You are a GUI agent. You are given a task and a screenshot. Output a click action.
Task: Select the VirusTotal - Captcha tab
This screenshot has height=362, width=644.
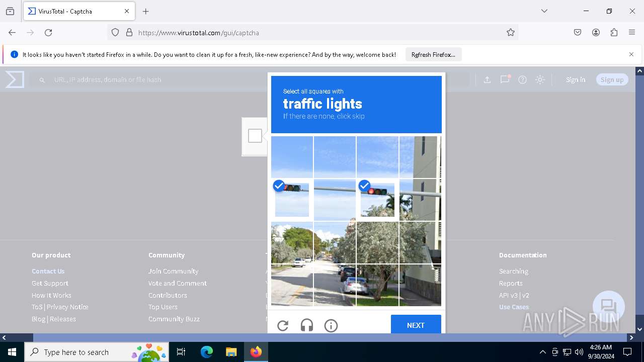(79, 11)
